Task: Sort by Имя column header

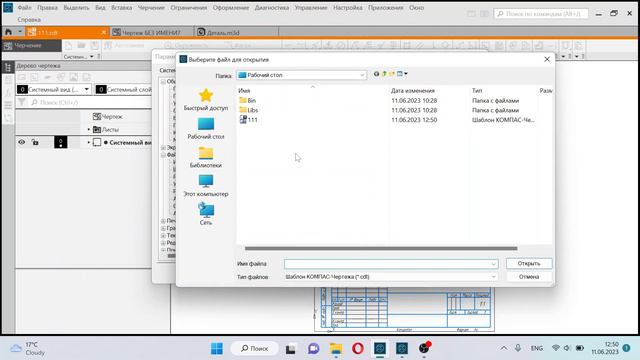Action: 244,91
